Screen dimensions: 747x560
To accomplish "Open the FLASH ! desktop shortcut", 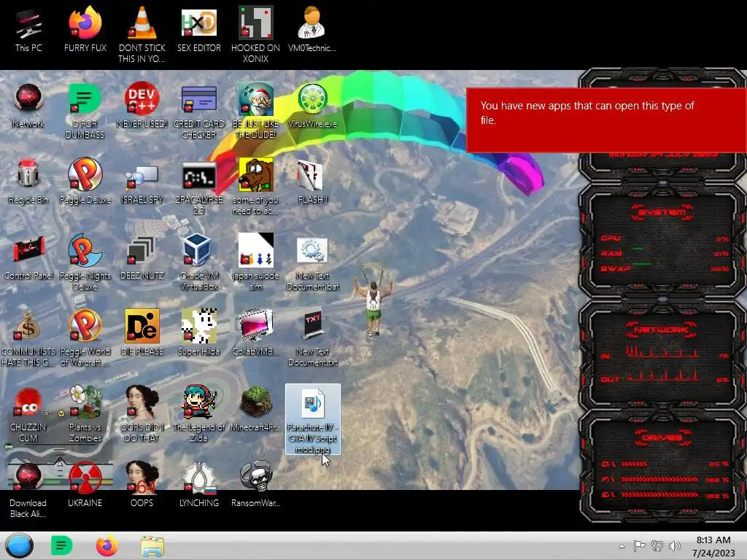I will (x=312, y=182).
